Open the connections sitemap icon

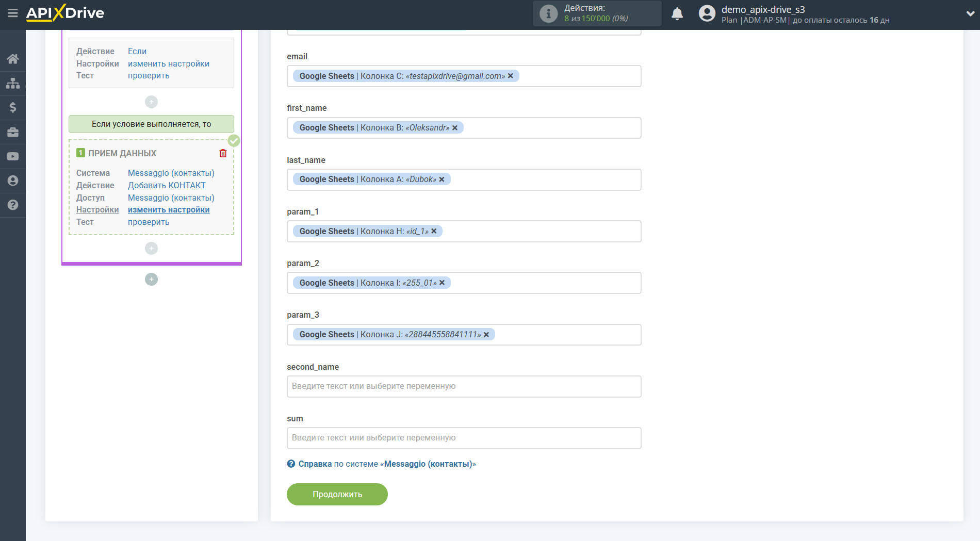(x=13, y=83)
